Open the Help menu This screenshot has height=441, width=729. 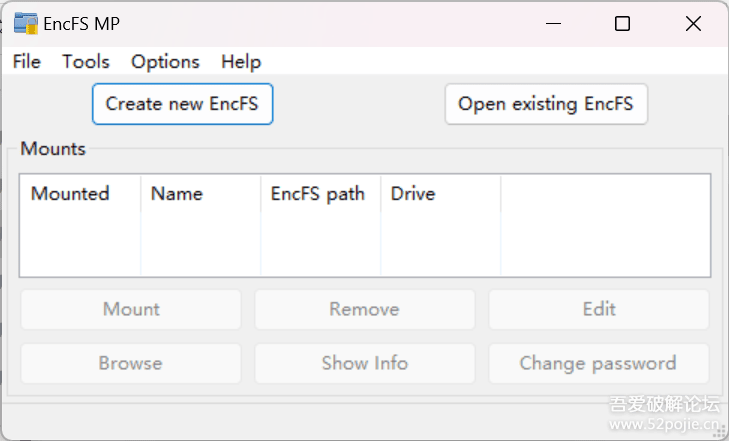pyautogui.click(x=241, y=62)
